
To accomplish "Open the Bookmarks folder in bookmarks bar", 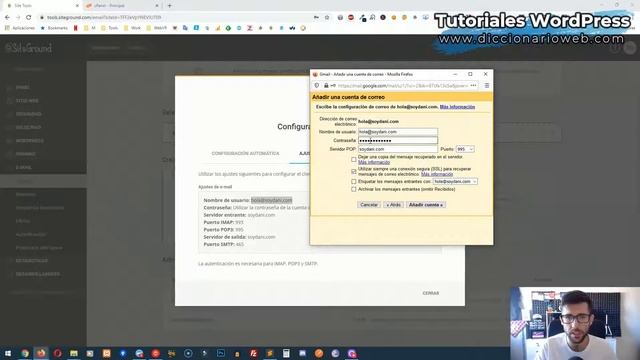I will coord(54,28).
